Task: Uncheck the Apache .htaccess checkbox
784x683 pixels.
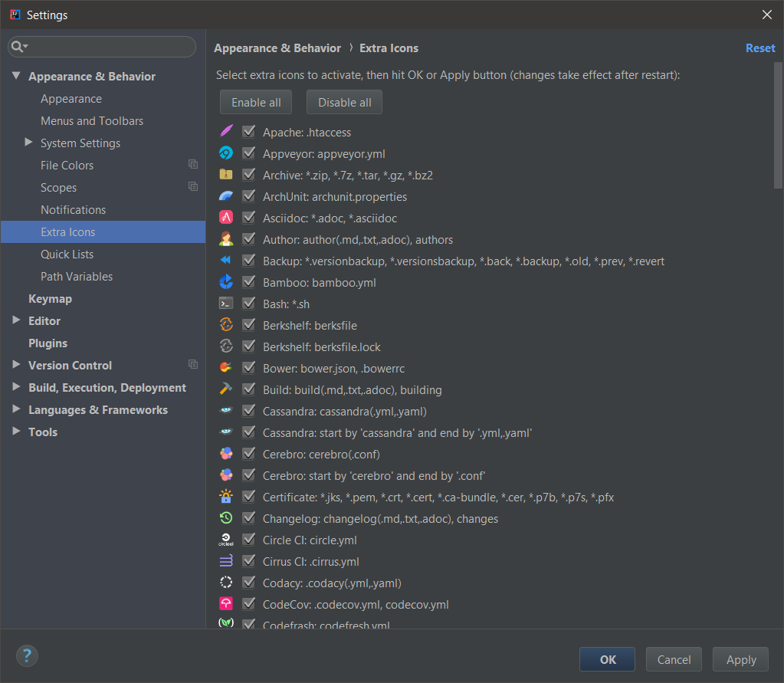Action: pos(248,132)
